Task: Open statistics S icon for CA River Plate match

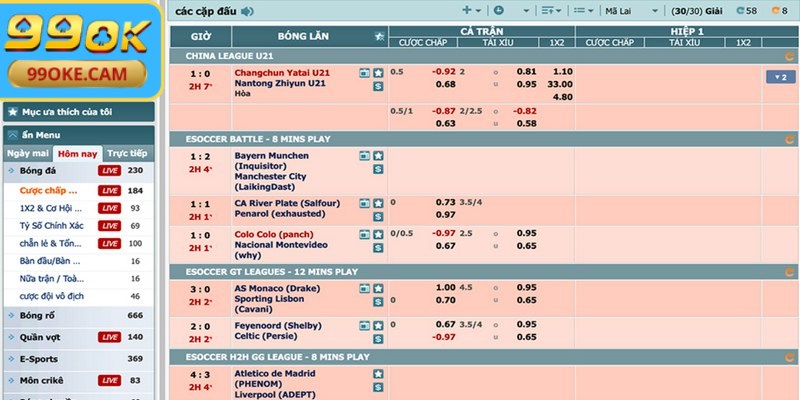Action: click(378, 217)
